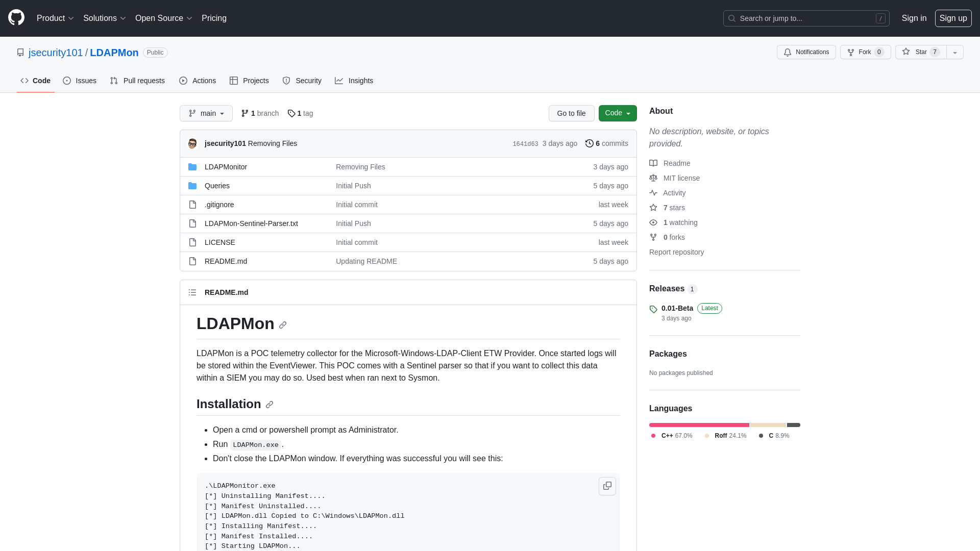Open the 0.01-Beta release link
Image resolution: width=980 pixels, height=551 pixels.
pyautogui.click(x=677, y=308)
